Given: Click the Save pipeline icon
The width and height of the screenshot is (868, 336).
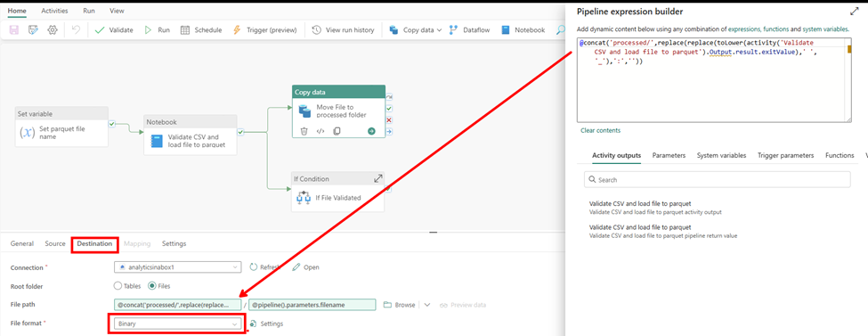Looking at the screenshot, I should point(14,30).
